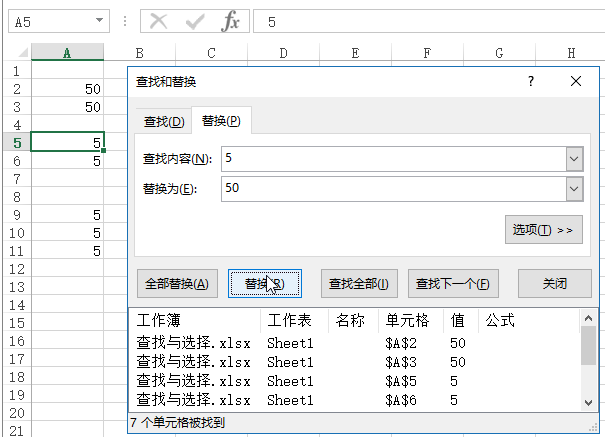Screen dimensions: 605x437
Task: Click the 关闭 button
Action: [554, 283]
